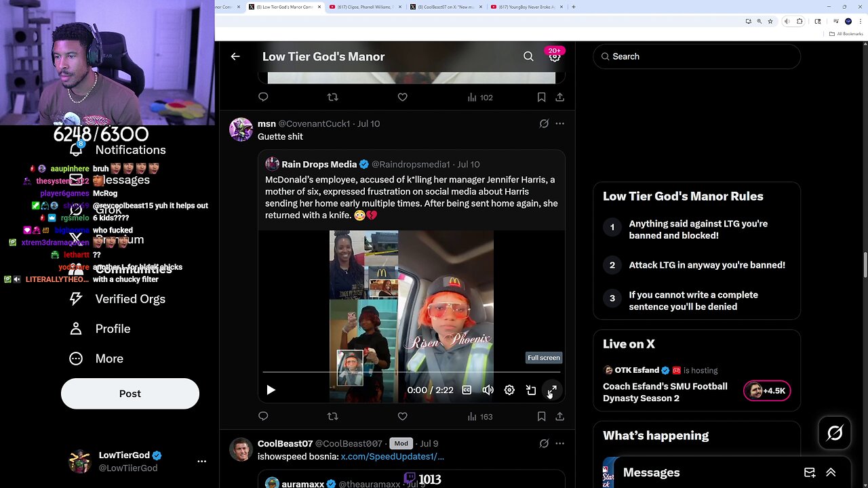The width and height of the screenshot is (868, 488).
Task: Bookmark the post with 102 views
Action: [541, 97]
